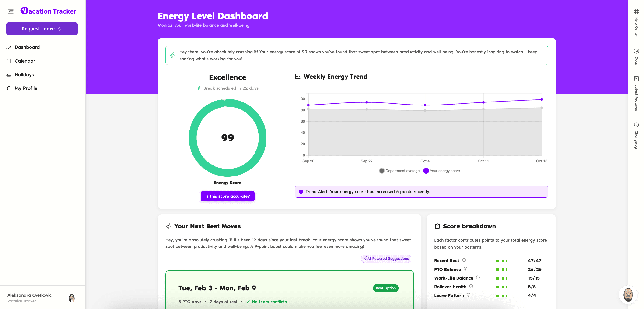
Task: Click the info icon beside PTO Balance
Action: [465, 269]
